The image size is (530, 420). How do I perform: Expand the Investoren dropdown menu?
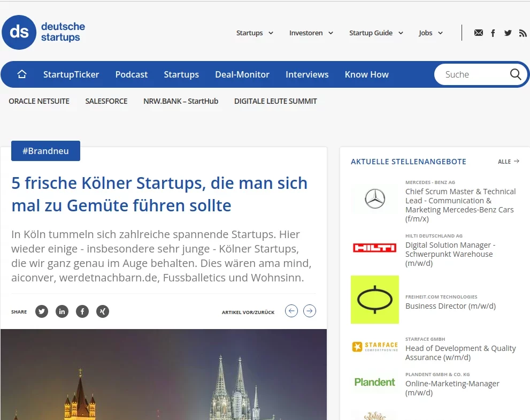pyautogui.click(x=311, y=33)
